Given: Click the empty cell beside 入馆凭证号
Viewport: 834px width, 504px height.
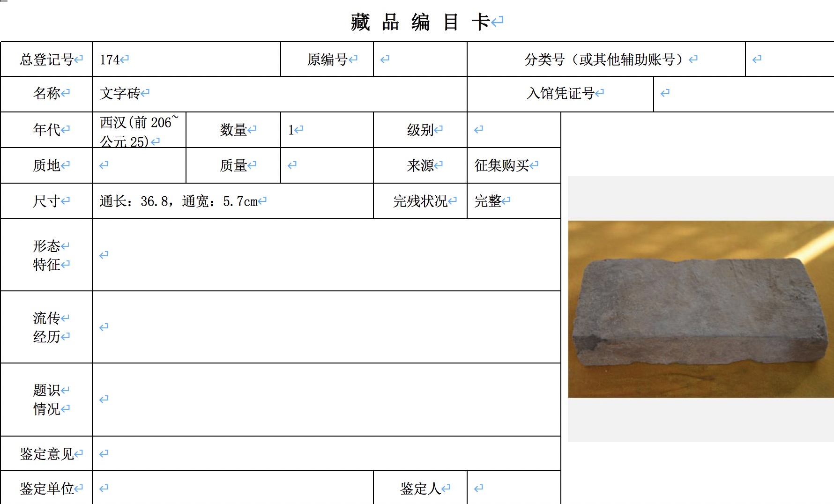Looking at the screenshot, I should click(x=744, y=94).
